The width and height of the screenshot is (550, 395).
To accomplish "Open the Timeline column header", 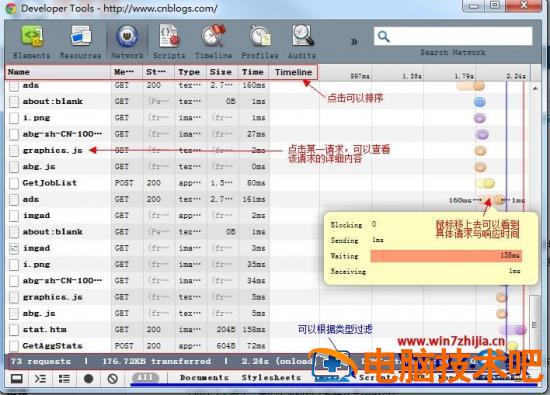I will [293, 72].
